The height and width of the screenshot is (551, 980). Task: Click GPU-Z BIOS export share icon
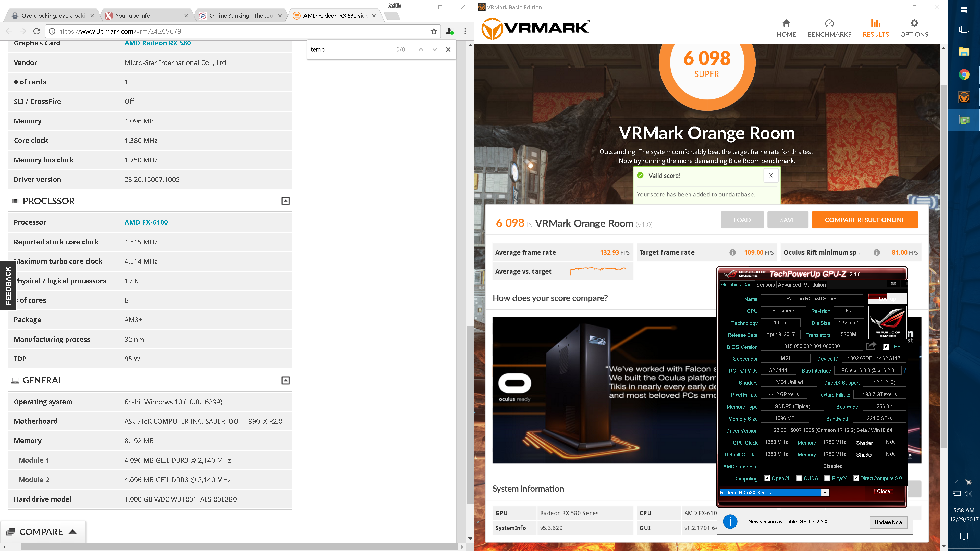click(871, 346)
